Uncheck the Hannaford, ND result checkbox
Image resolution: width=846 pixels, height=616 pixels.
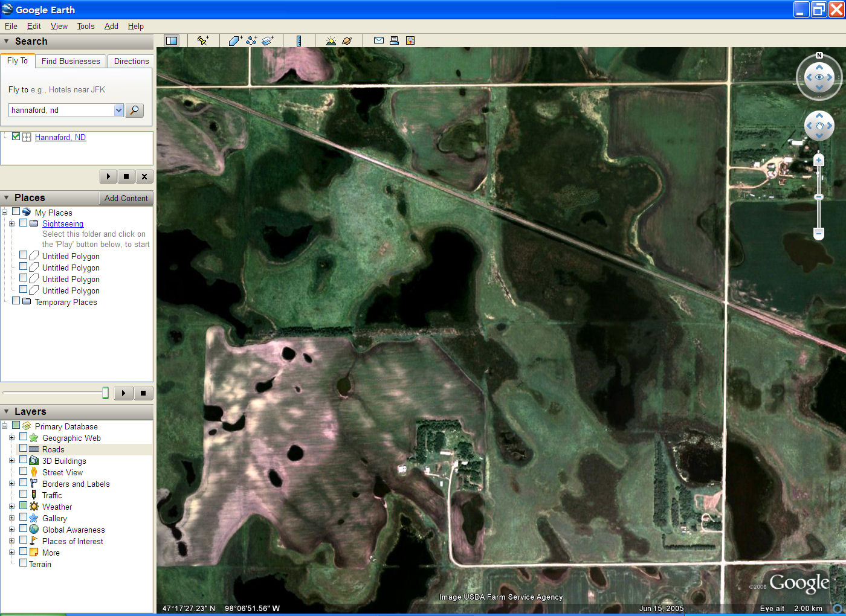(16, 136)
